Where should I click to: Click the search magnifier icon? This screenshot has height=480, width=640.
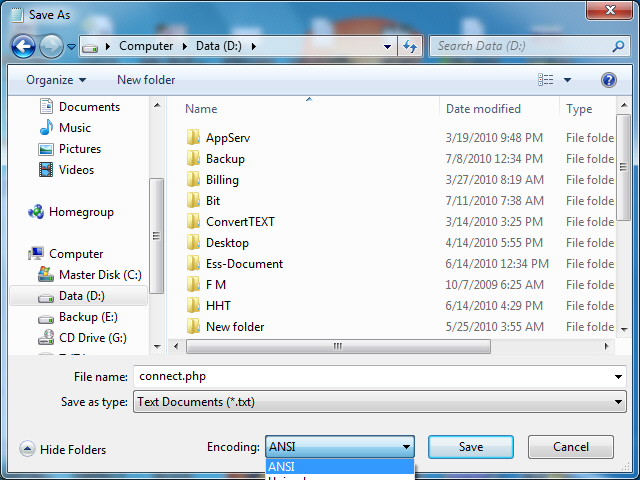(618, 46)
